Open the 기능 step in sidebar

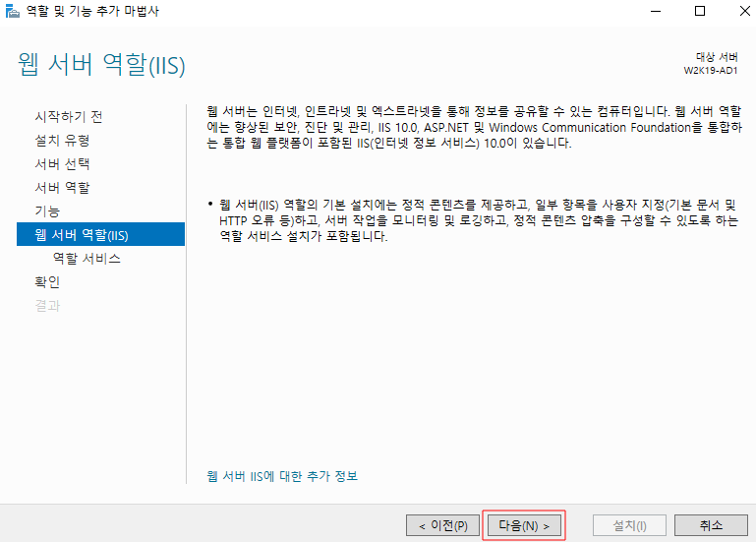47,211
